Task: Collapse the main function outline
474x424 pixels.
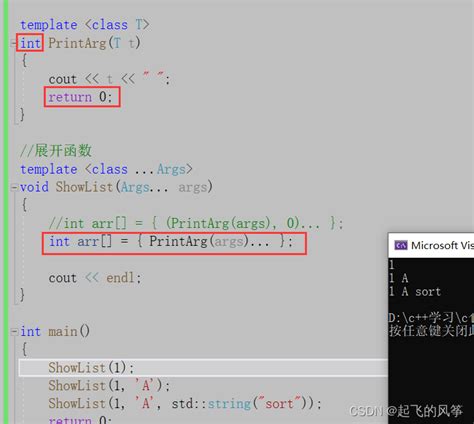Action: pos(14,332)
